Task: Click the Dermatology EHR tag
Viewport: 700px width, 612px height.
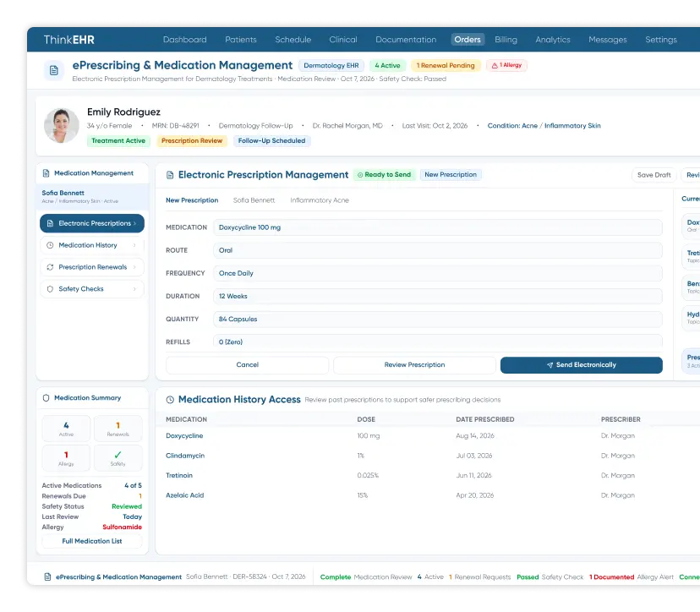Action: tap(331, 66)
